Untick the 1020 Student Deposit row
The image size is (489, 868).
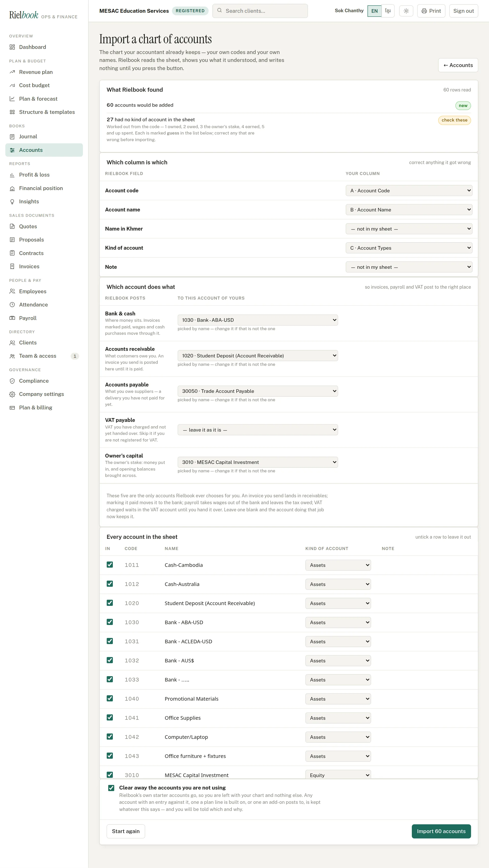tap(110, 603)
